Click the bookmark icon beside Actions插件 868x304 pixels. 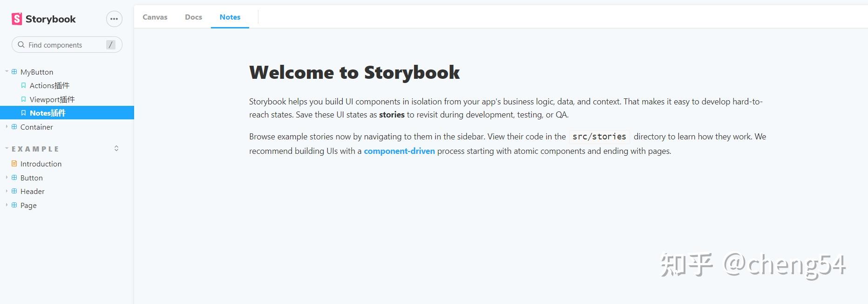click(x=23, y=85)
